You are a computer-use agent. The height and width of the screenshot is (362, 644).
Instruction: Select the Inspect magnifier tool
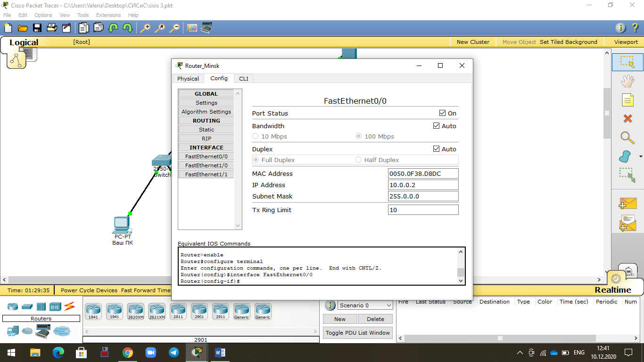pos(627,138)
